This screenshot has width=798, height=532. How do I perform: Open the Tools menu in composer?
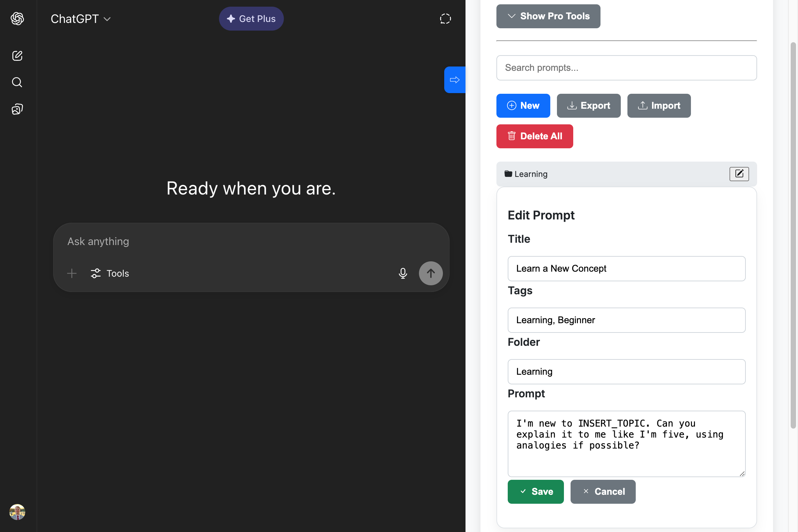coord(110,273)
